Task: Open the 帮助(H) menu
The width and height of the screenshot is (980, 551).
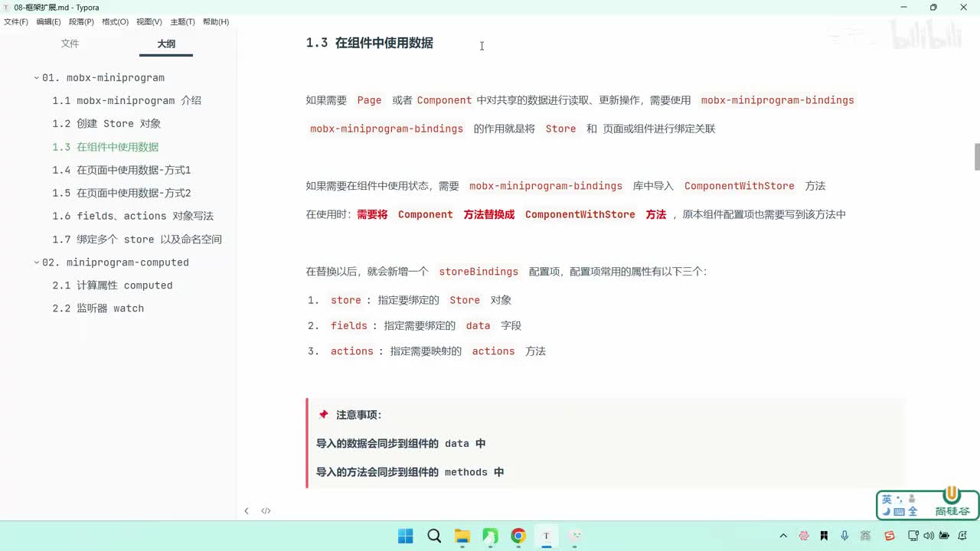Action: click(x=216, y=21)
